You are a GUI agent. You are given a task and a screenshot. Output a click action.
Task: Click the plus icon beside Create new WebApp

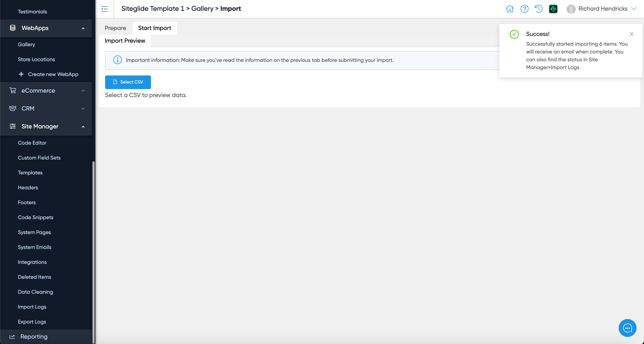(x=21, y=74)
